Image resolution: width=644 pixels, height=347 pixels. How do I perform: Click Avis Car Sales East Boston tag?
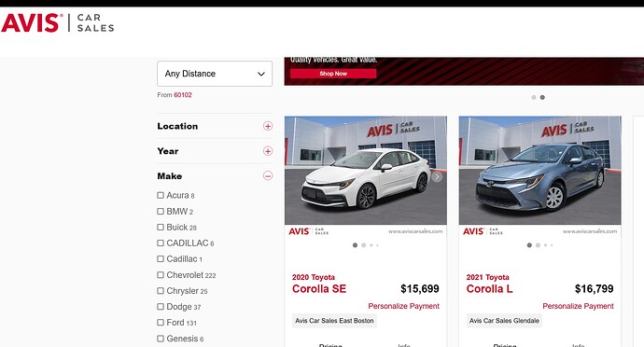[334, 321]
